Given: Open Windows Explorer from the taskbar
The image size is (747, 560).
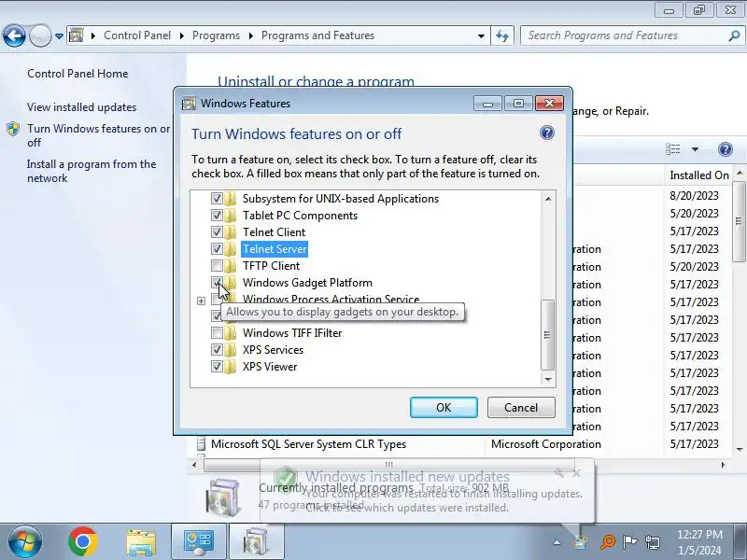Looking at the screenshot, I should pos(141,542).
